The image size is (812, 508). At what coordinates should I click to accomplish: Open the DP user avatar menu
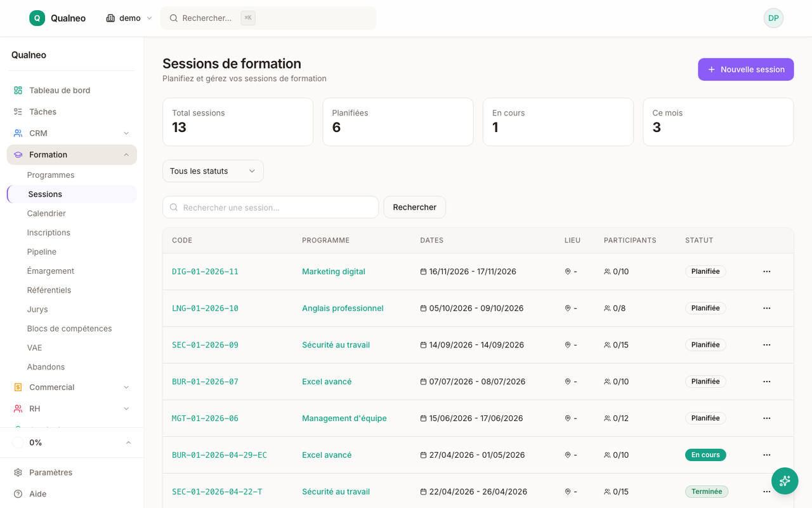tap(773, 18)
